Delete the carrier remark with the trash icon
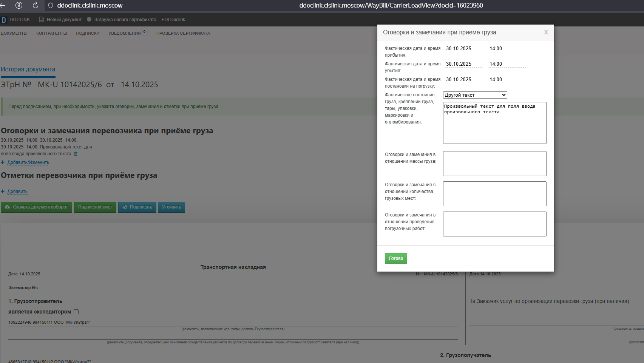Image resolution: width=644 pixels, height=363 pixels. [76, 154]
